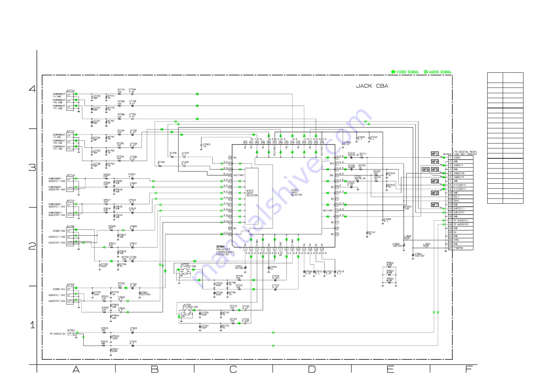The image size is (560, 392).
Task: Click the 'AUDIO(R)-IN1' input label
Action: [57, 301]
